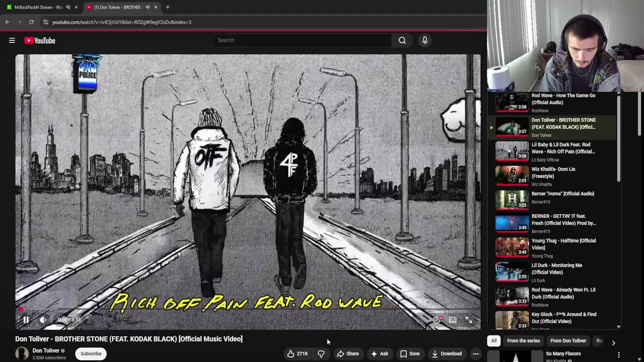Image resolution: width=644 pixels, height=362 pixels.
Task: Start voice search with microphone icon
Action: coord(425,40)
